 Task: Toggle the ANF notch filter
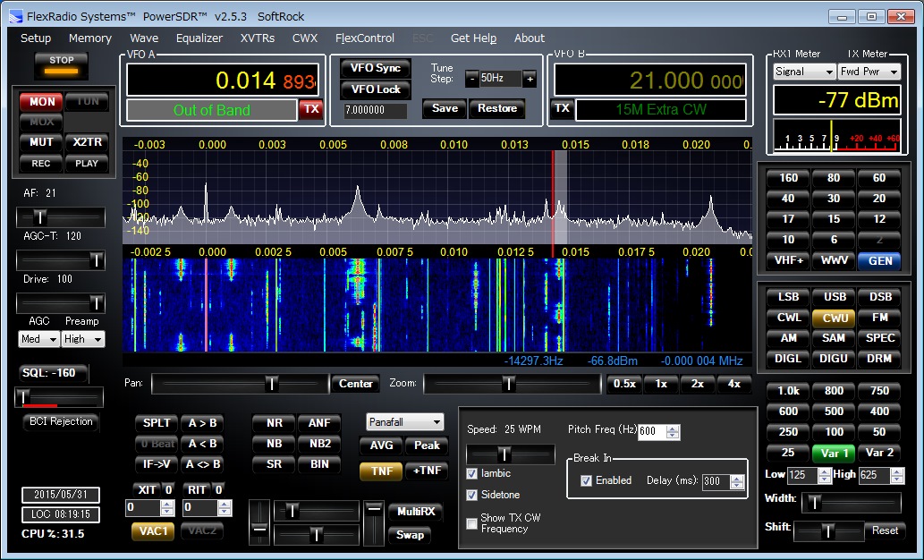tap(319, 423)
